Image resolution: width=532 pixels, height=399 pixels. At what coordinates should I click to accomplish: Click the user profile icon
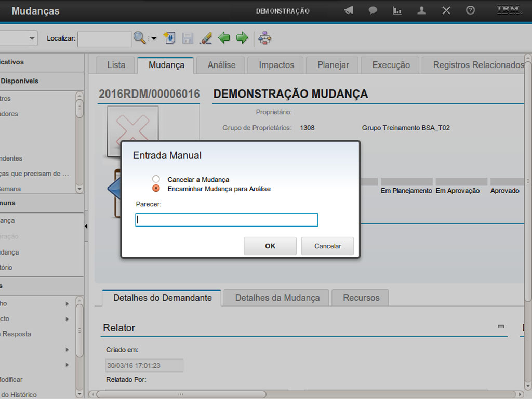[421, 10]
